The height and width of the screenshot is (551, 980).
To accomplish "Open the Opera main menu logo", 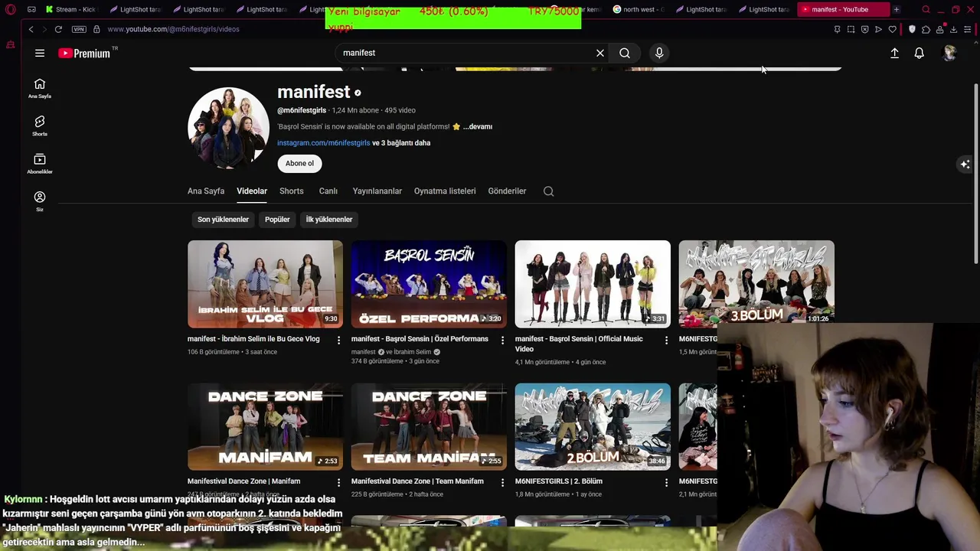I will (x=10, y=9).
